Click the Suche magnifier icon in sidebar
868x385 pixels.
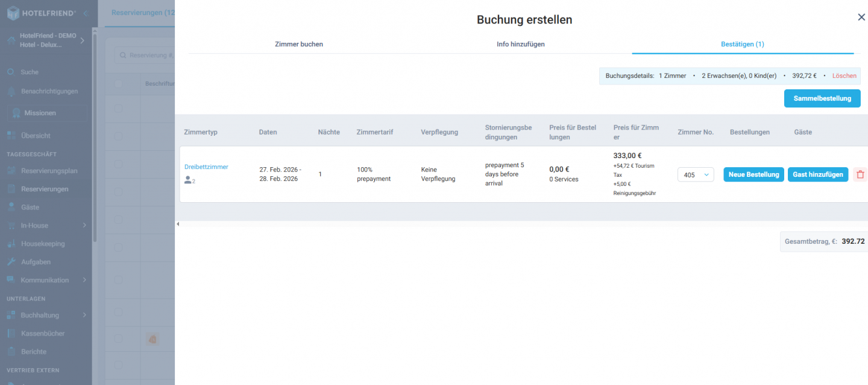point(11,72)
